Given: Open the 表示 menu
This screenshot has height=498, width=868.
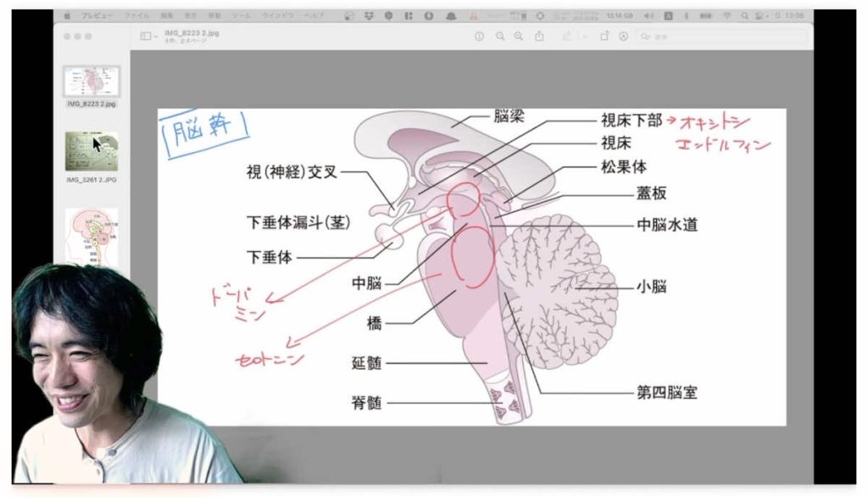Looking at the screenshot, I should tap(188, 16).
